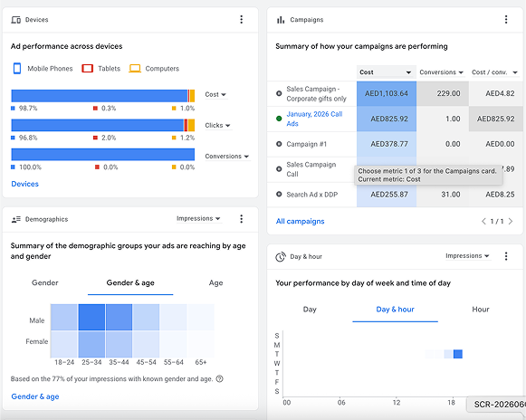Open the All campaigns link

(300, 222)
